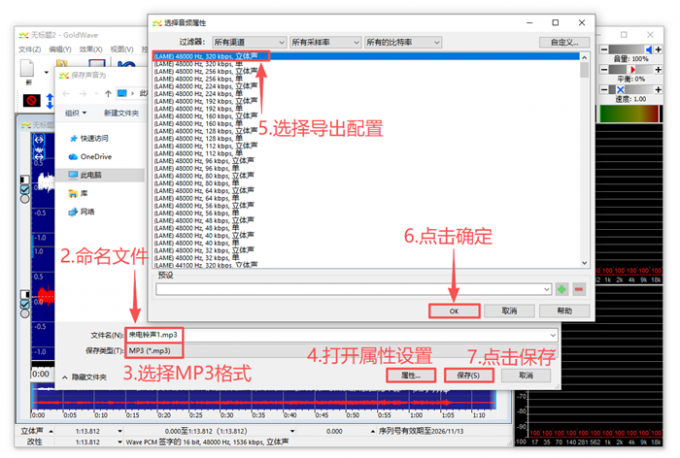The height and width of the screenshot is (458, 680).
Task: Click the undo arrow icon in the GoldWave toolbar
Action: coord(127,65)
